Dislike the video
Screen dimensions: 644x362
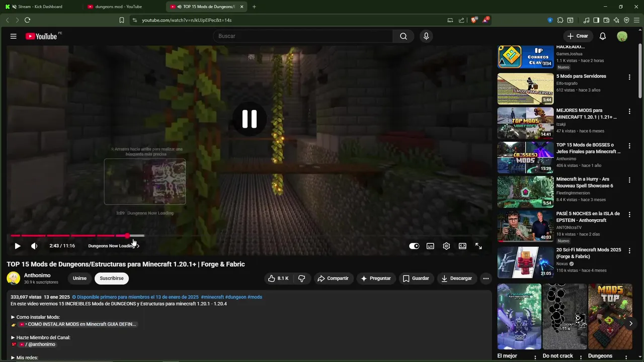pos(302,278)
